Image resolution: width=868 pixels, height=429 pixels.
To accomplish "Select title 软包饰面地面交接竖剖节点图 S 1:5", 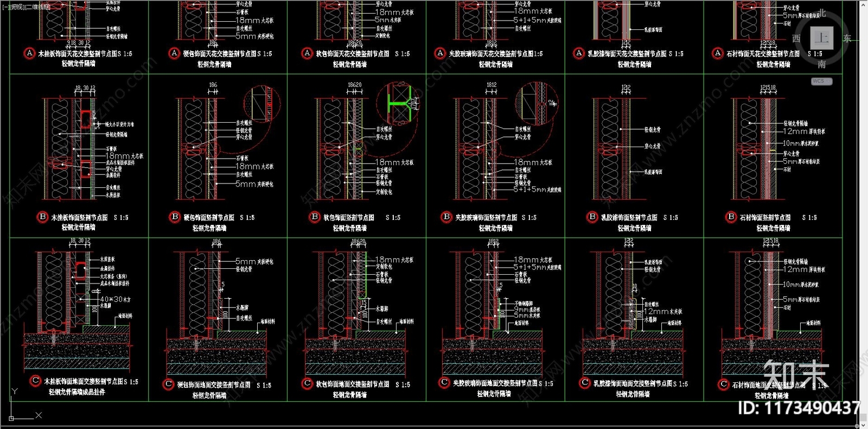I will [x=363, y=384].
